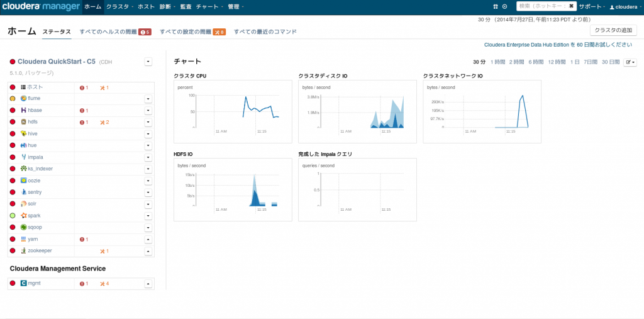Viewport: 644px width, 319px height.
Task: Clear the search box with X icon
Action: coord(571,6)
